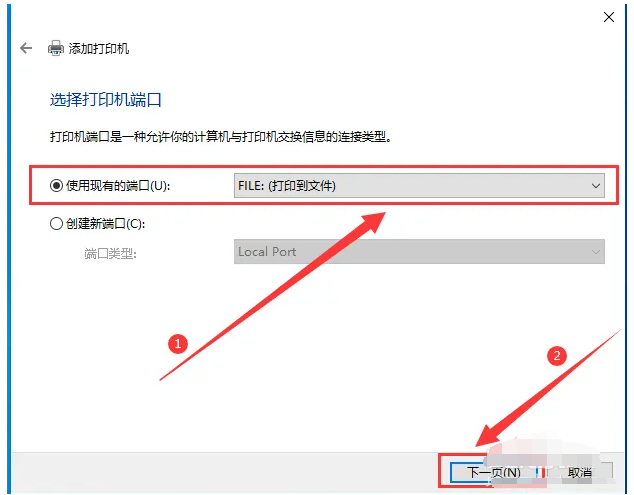Go back using the left arrow
This screenshot has height=495, width=634.
point(26,48)
